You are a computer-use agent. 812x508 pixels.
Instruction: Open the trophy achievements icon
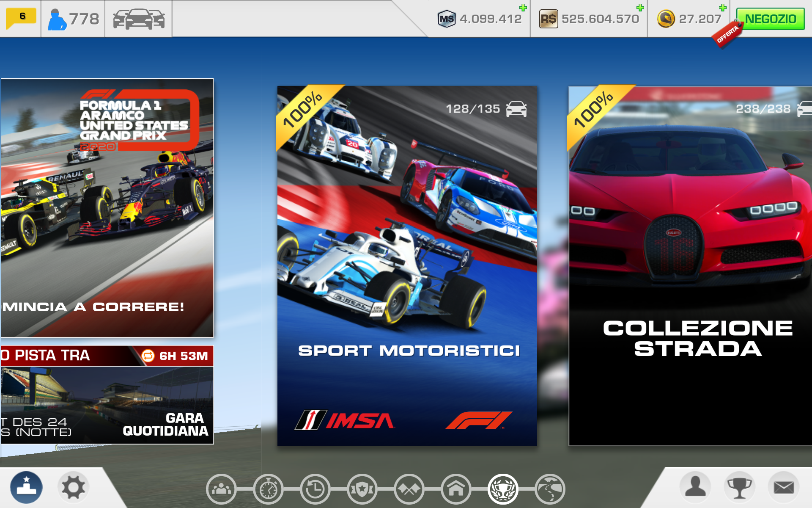(739, 487)
